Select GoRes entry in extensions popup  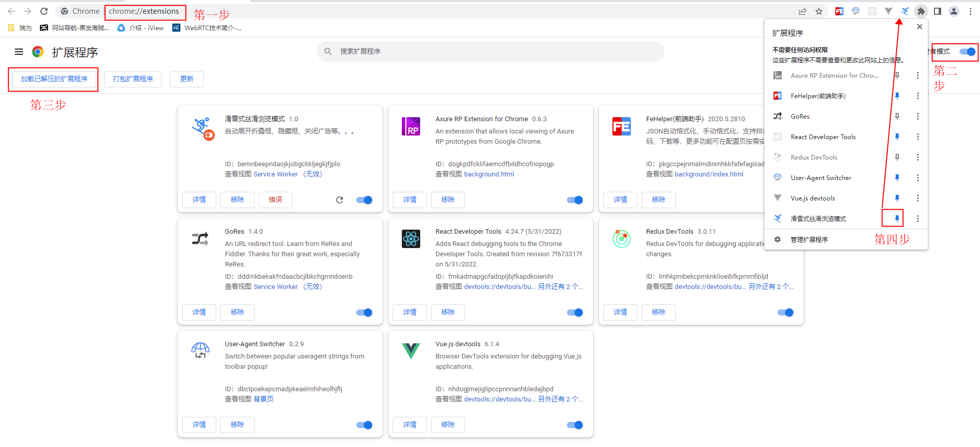[826, 116]
